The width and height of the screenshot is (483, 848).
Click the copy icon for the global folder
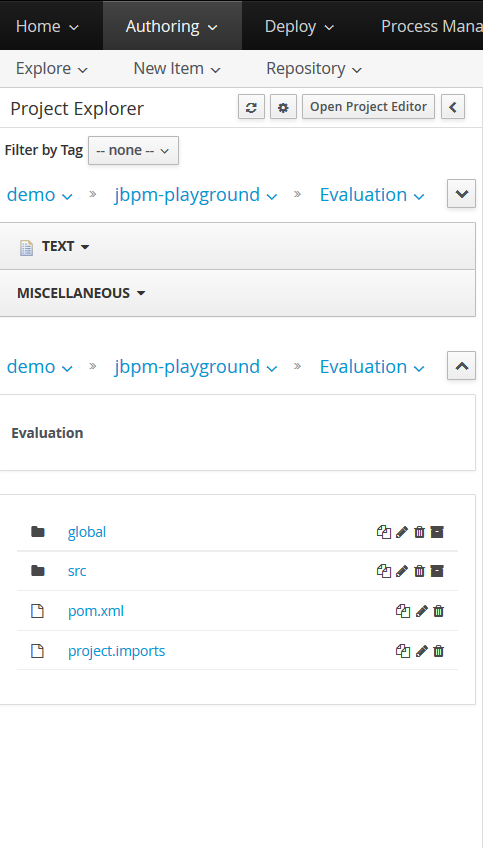pos(383,532)
